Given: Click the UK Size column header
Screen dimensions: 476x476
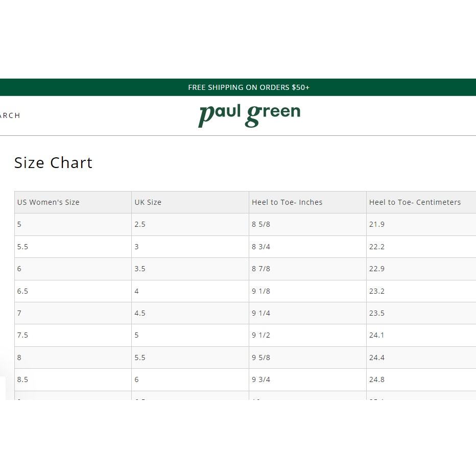Looking at the screenshot, I should (x=190, y=202).
